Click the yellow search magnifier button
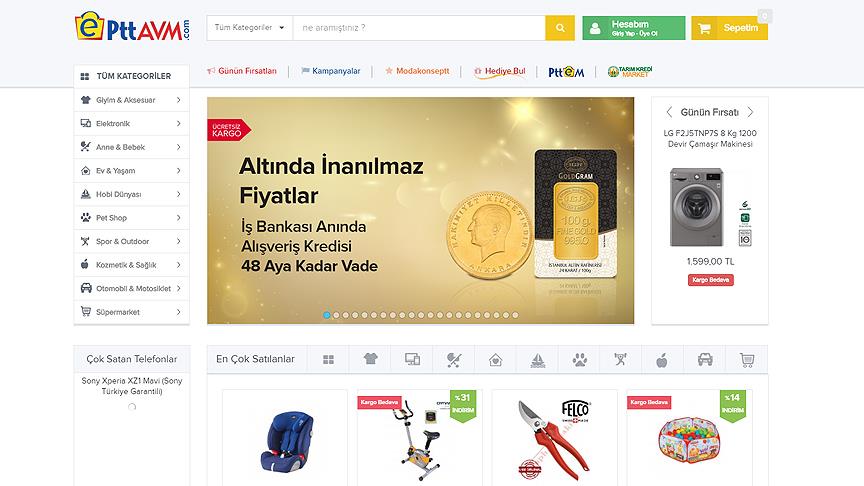 [x=560, y=28]
